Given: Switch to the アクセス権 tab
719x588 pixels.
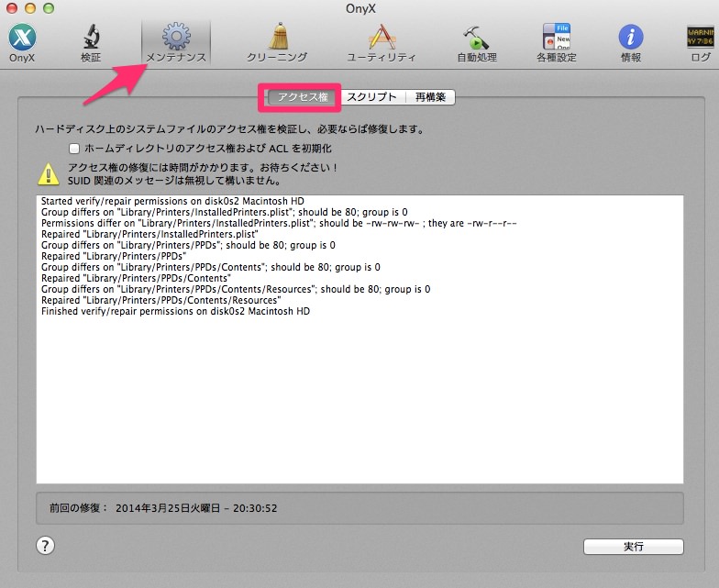Looking at the screenshot, I should [x=303, y=97].
